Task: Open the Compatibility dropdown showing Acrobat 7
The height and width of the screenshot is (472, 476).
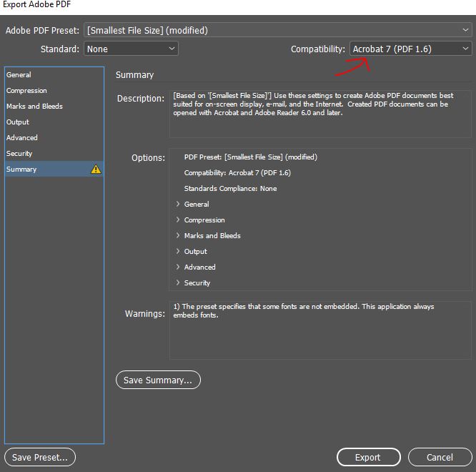Action: tap(410, 49)
